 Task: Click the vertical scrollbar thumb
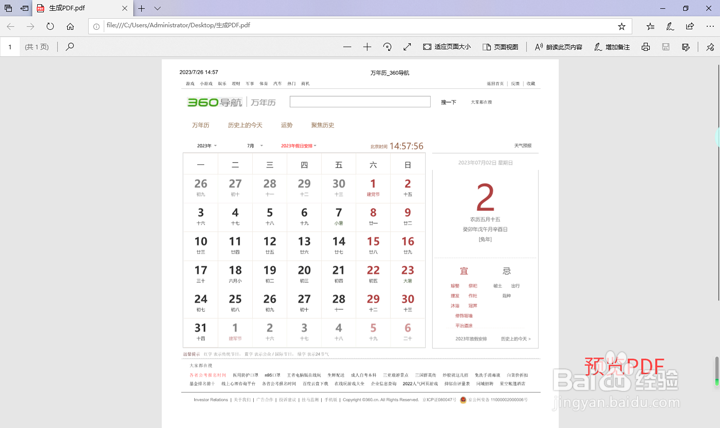717,183
